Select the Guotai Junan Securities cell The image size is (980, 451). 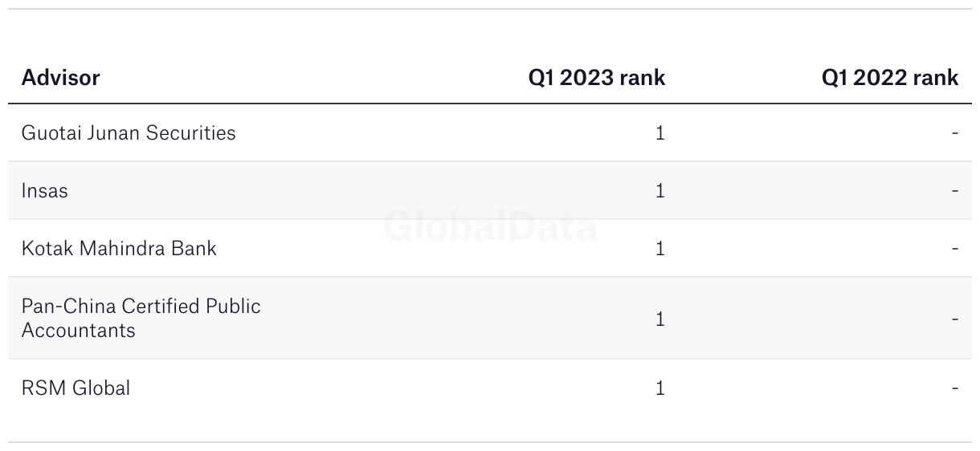[x=129, y=133]
